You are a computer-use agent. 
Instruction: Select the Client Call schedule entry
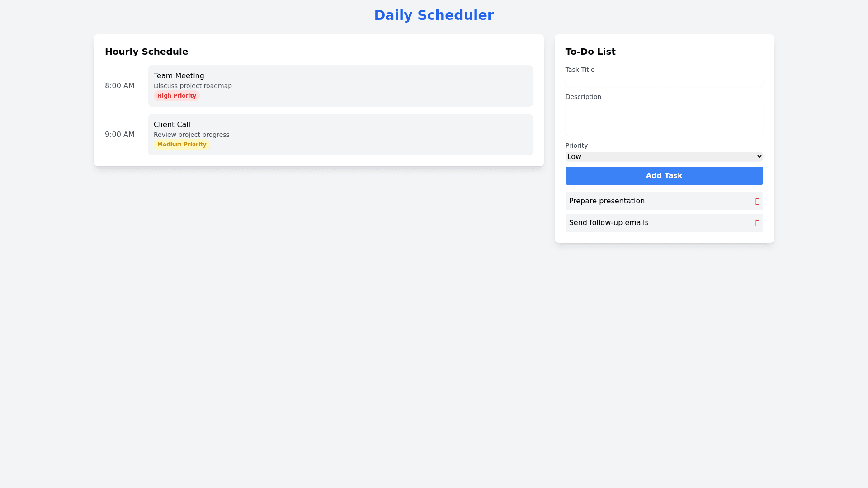pos(340,135)
